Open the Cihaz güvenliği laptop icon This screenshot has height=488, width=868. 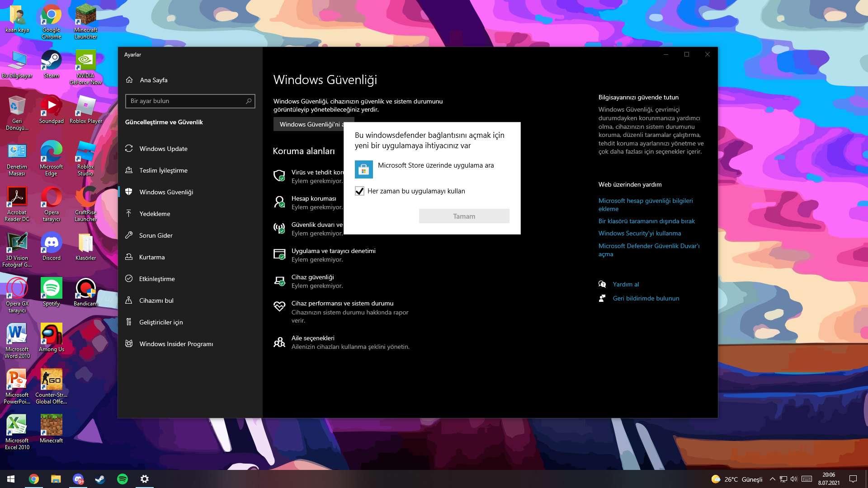point(279,281)
